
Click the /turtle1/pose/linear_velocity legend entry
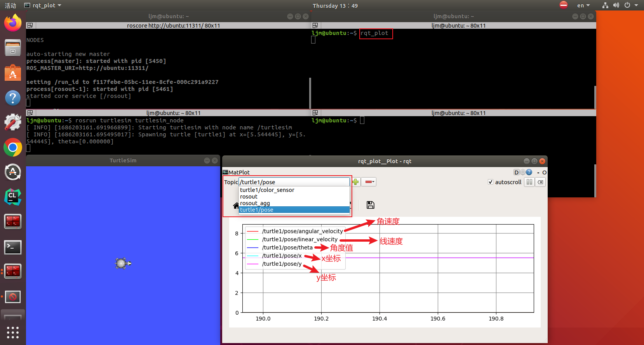tap(292, 239)
